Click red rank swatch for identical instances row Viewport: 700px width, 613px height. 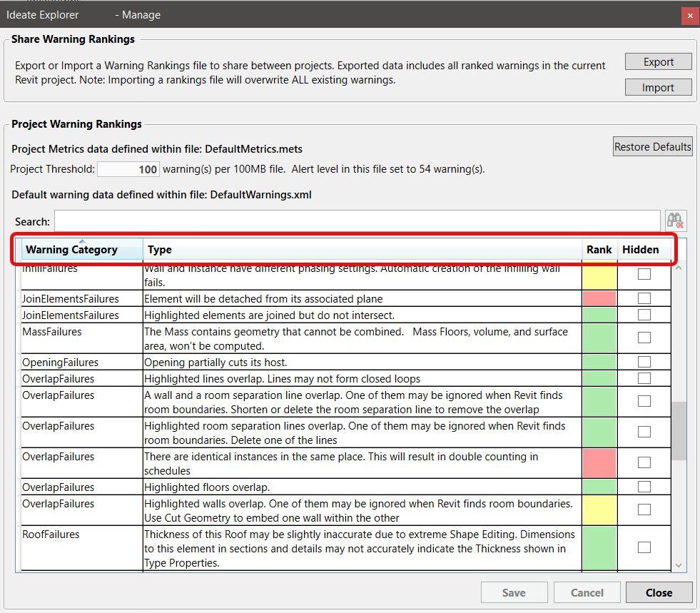pos(599,463)
